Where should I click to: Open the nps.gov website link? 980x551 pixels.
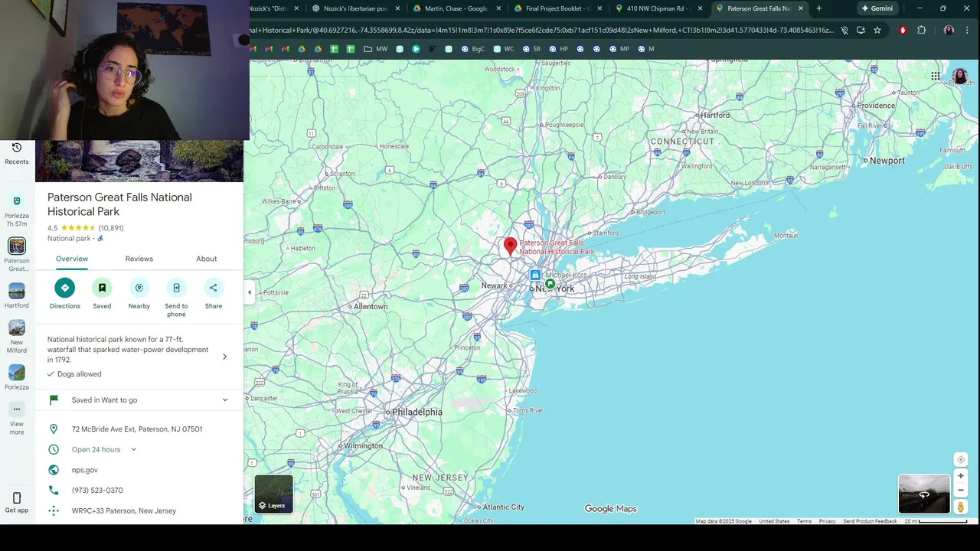[x=85, y=470]
